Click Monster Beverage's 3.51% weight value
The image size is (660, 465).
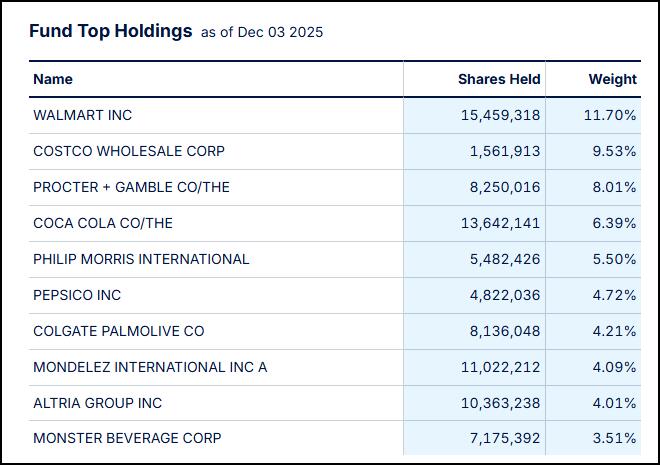pyautogui.click(x=614, y=438)
